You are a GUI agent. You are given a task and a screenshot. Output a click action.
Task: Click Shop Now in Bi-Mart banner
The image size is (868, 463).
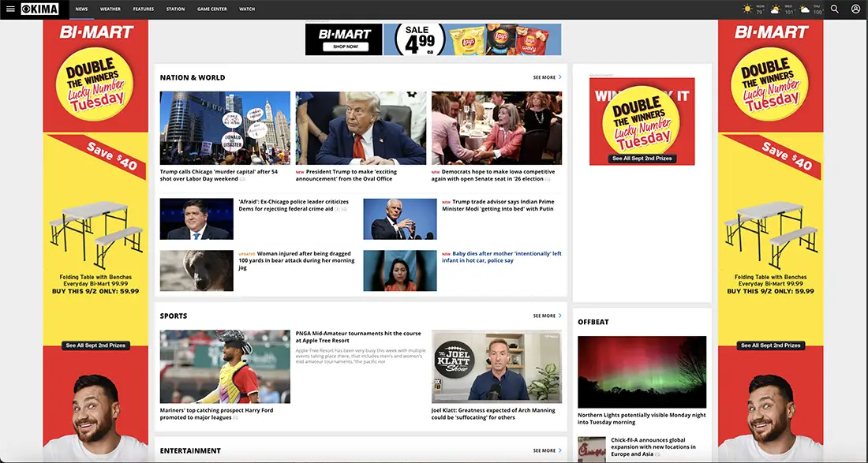(x=345, y=47)
